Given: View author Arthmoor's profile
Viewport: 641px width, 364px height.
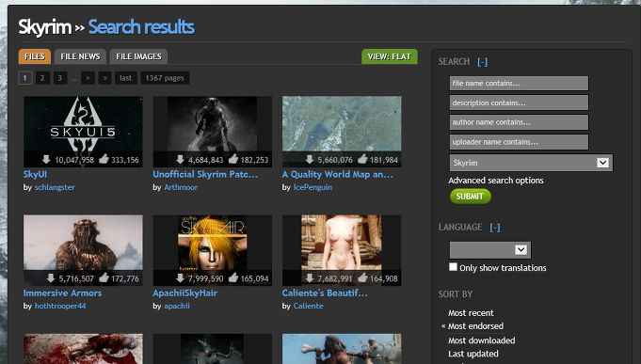Looking at the screenshot, I should point(181,187).
